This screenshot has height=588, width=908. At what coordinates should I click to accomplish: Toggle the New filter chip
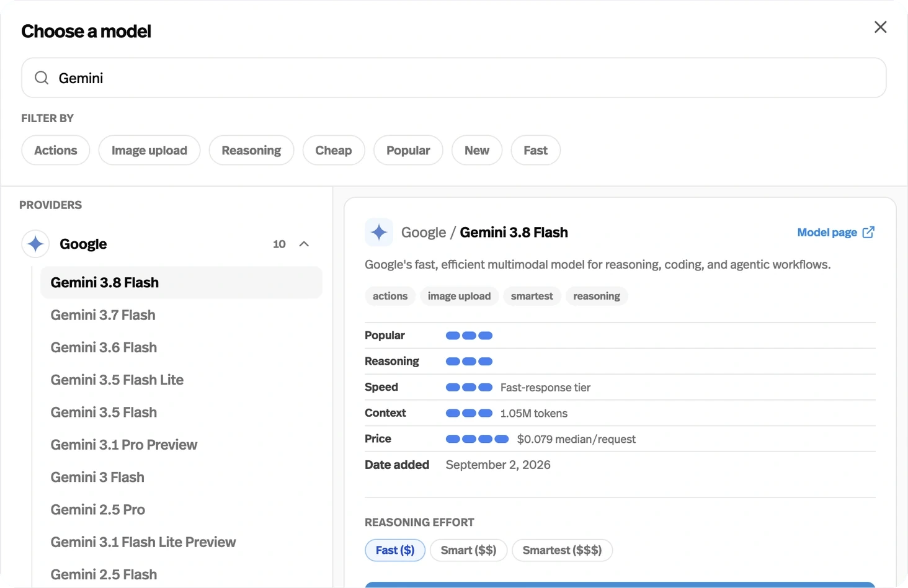coord(477,150)
